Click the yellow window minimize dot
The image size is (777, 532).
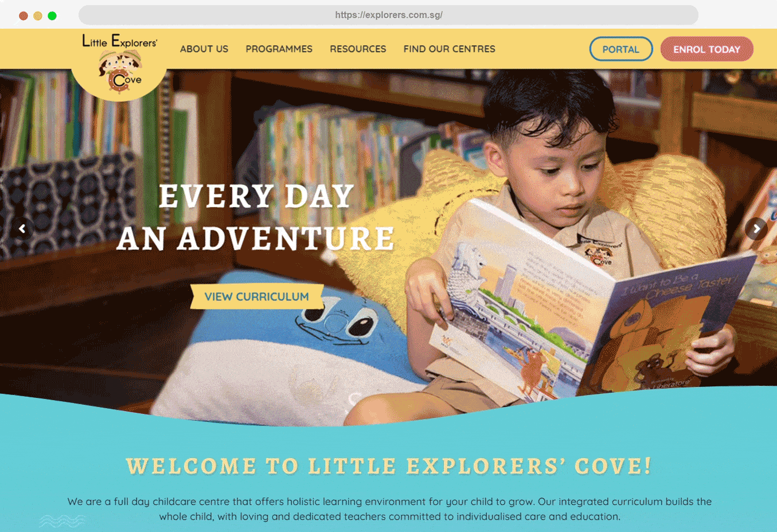(x=38, y=15)
